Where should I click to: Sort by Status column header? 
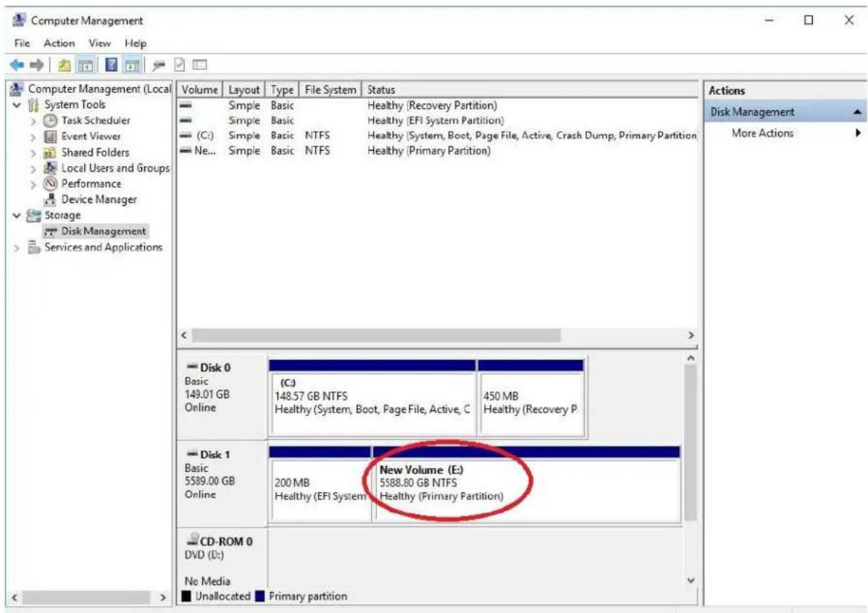[530, 90]
